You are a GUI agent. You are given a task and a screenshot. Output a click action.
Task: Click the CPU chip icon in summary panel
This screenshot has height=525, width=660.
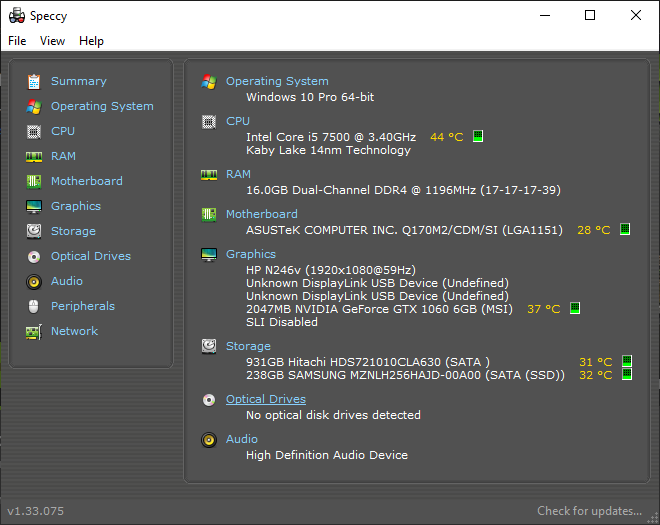pyautogui.click(x=209, y=122)
